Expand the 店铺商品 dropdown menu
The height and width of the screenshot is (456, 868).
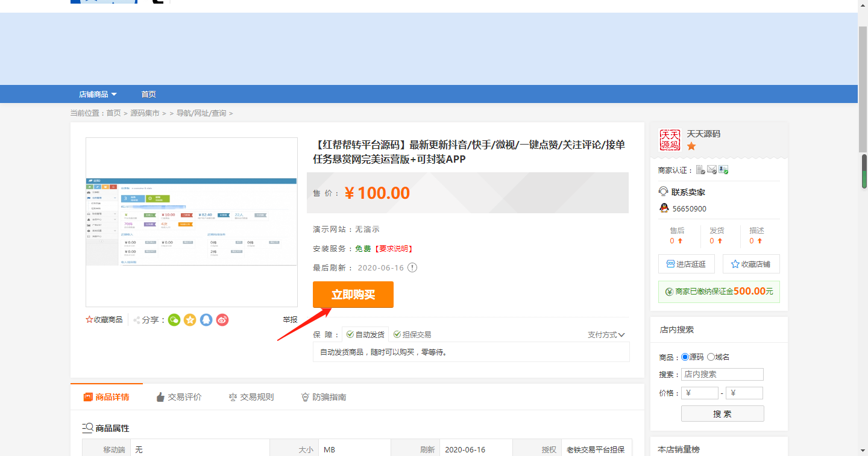pyautogui.click(x=98, y=94)
